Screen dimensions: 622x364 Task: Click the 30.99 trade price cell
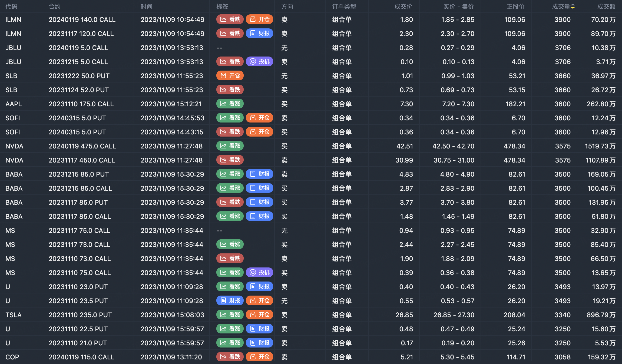(404, 160)
